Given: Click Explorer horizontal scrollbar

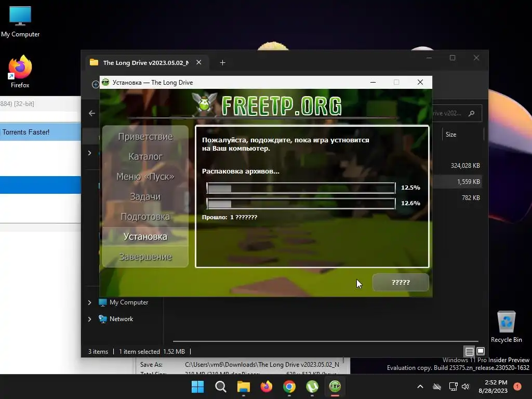Looking at the screenshot, I should (325, 341).
